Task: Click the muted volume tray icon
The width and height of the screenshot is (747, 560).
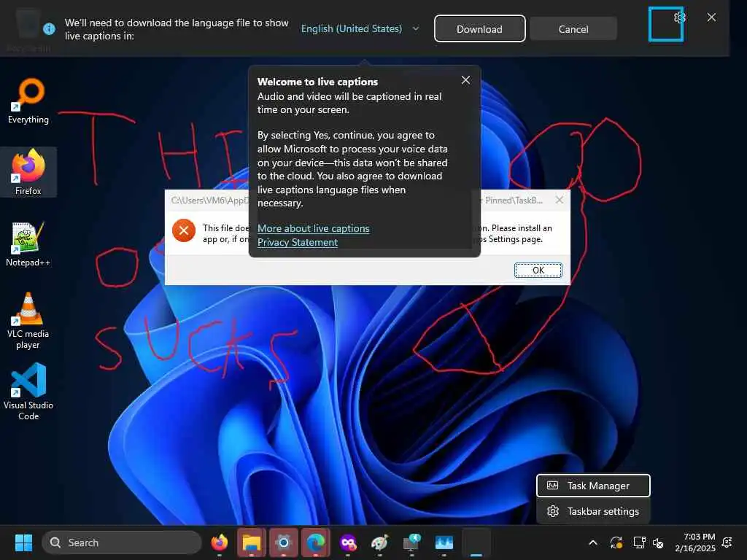Action: coord(659,542)
